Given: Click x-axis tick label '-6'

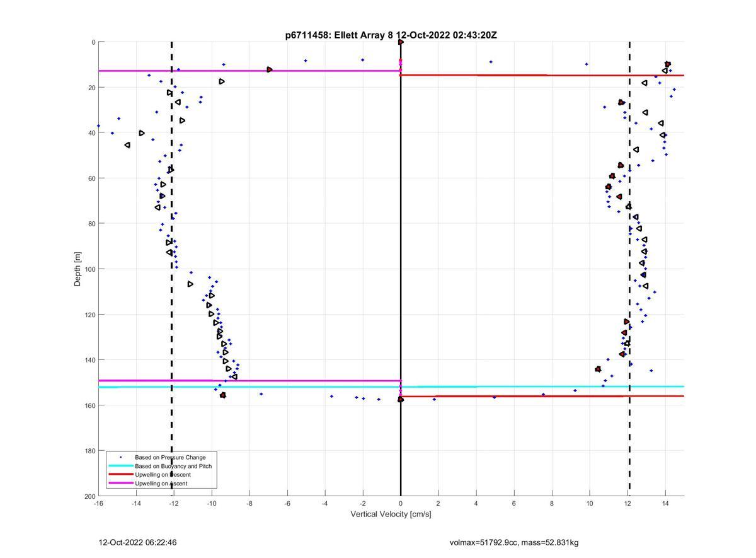Looking at the screenshot, I should point(287,503).
